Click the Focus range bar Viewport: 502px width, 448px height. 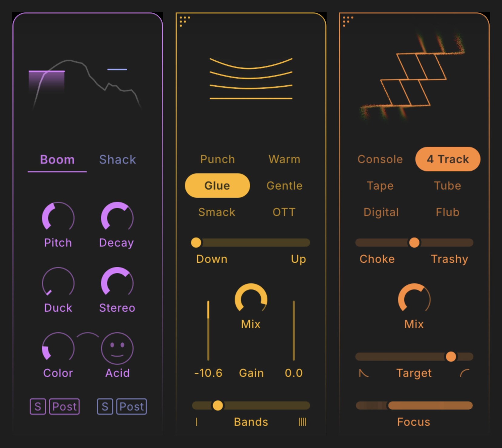click(x=430, y=405)
